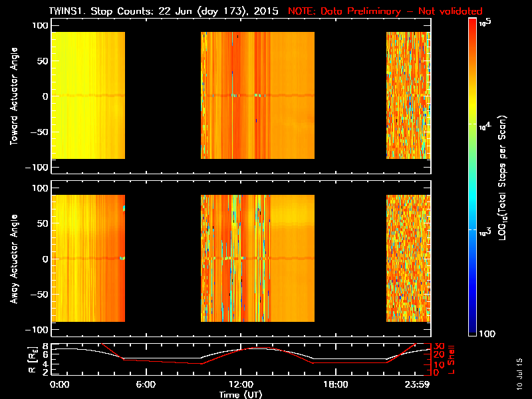This screenshot has height=399, width=532.
Task: Click the noisy rightmost data block in Away panel
Action: coord(408,258)
